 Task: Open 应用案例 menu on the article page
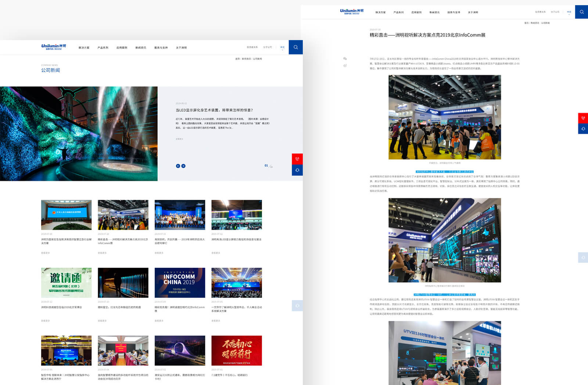tap(416, 13)
